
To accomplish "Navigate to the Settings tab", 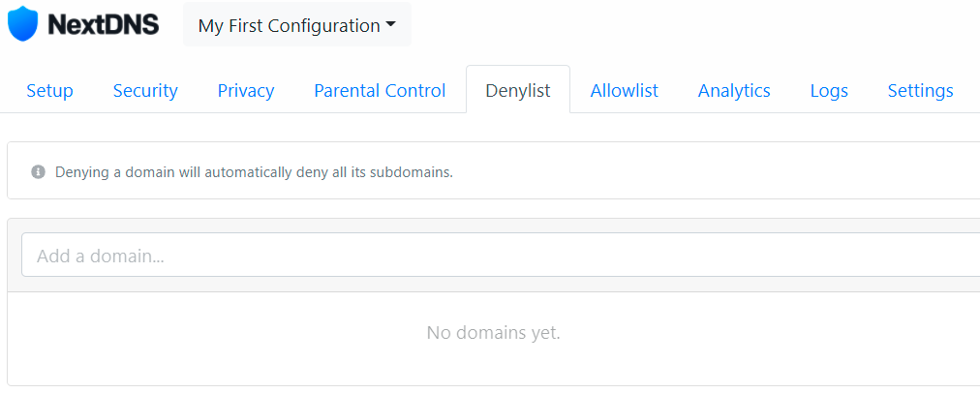I will 920,91.
